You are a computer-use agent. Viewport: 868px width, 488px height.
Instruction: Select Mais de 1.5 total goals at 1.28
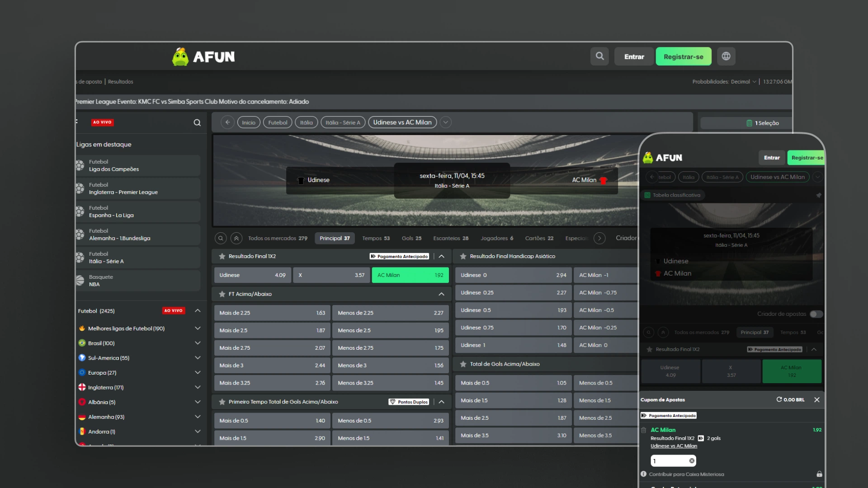[x=513, y=401]
